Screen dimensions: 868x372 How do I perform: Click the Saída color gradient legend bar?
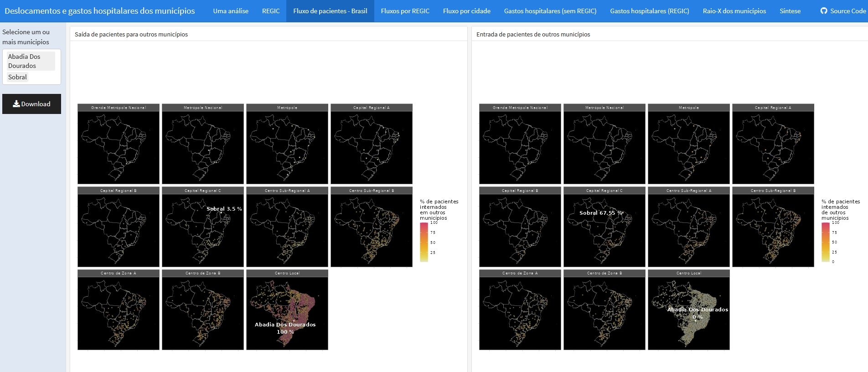click(424, 242)
